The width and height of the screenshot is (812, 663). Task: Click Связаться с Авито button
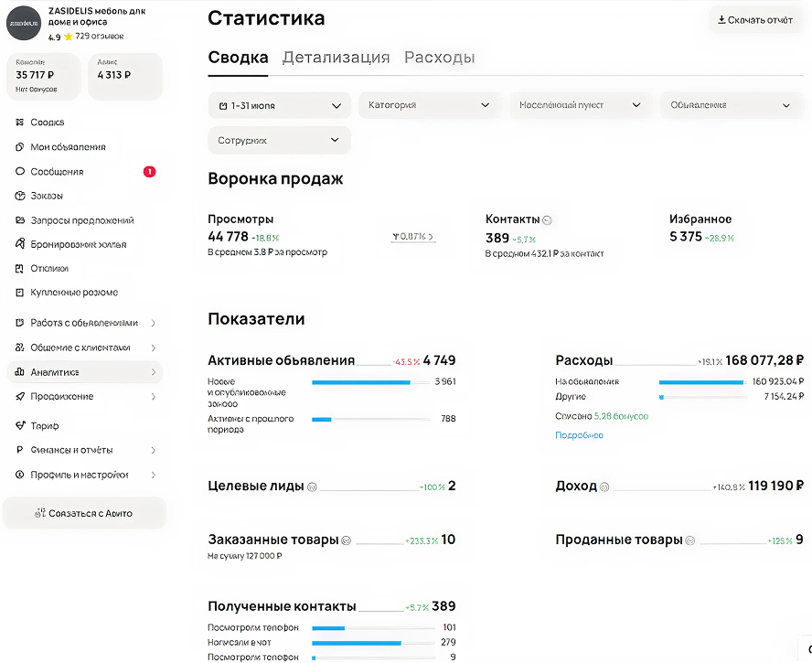pyautogui.click(x=83, y=513)
